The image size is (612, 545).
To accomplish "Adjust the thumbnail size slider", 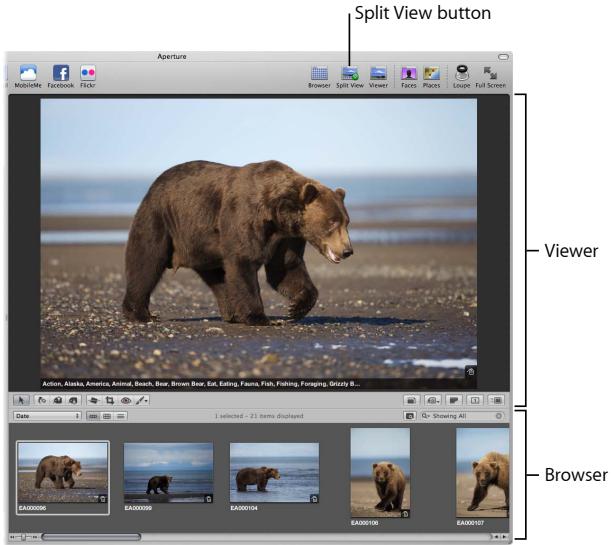I will point(24,538).
